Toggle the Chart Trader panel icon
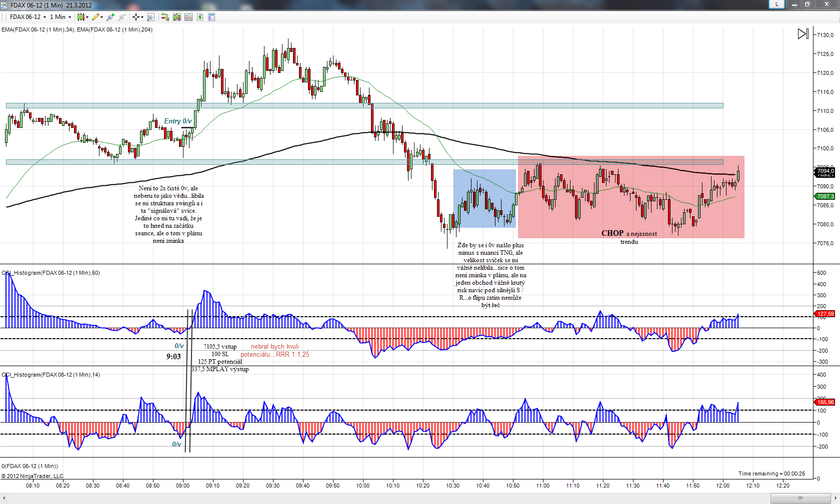This screenshot has height=504, width=840. (165, 17)
